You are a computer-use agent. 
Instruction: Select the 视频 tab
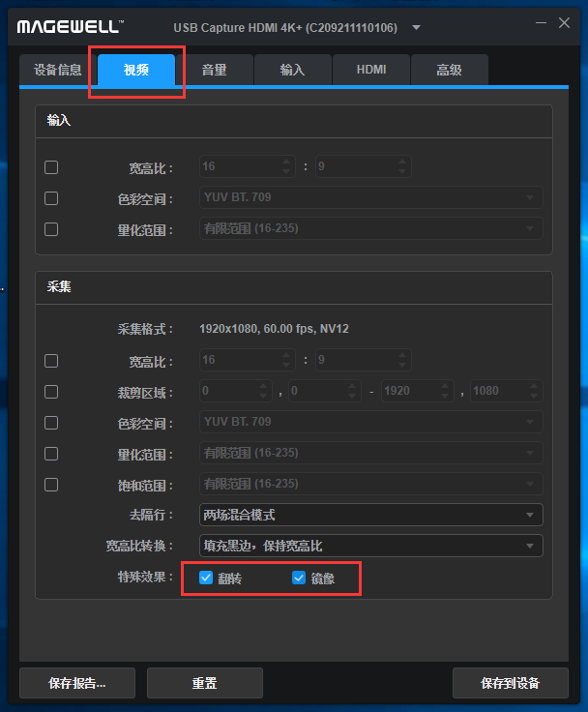(136, 70)
